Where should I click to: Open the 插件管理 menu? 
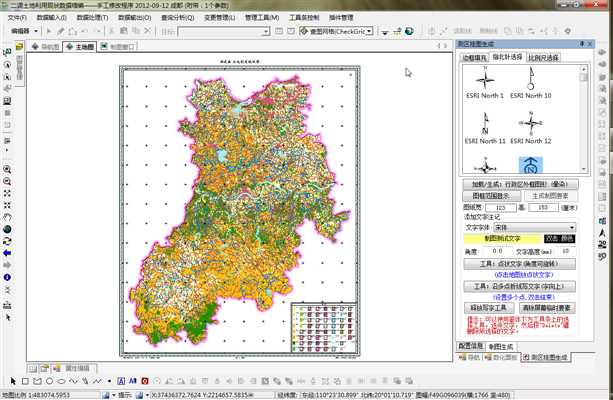click(x=341, y=18)
